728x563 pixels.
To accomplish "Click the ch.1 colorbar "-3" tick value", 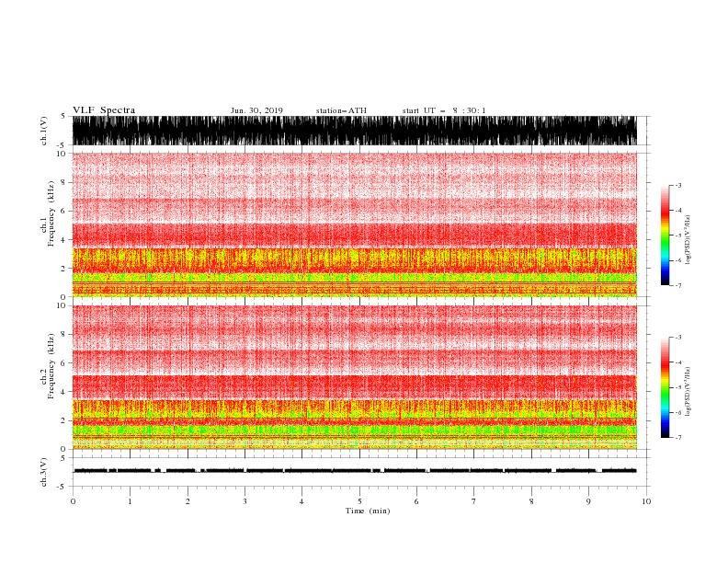I will tap(677, 185).
